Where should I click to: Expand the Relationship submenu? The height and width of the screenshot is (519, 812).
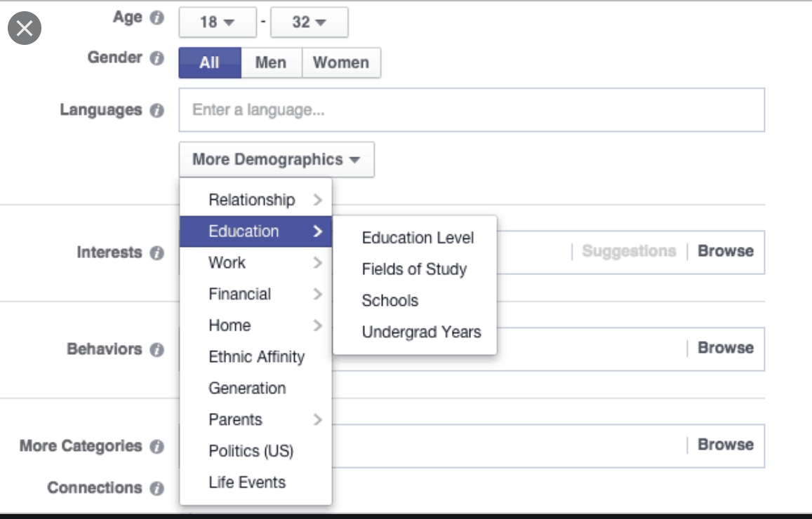256,200
